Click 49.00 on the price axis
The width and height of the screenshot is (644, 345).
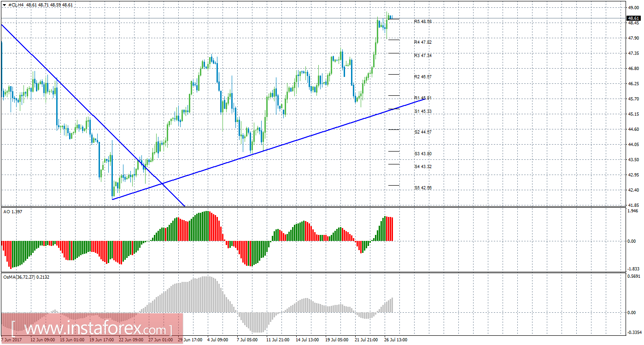pos(634,8)
